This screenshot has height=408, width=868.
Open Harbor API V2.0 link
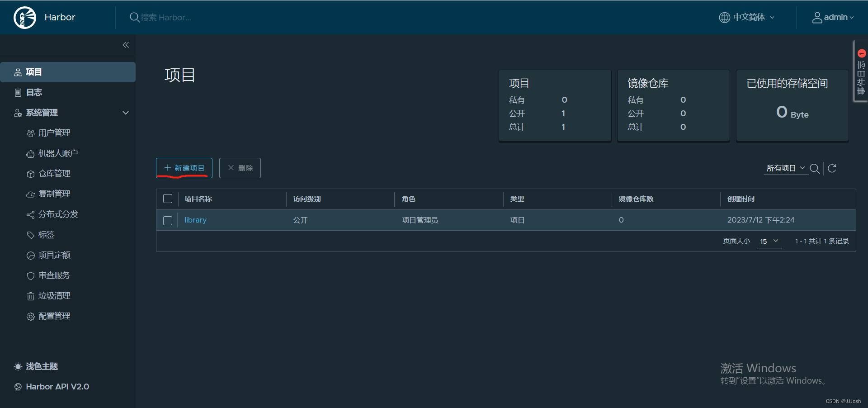point(57,387)
